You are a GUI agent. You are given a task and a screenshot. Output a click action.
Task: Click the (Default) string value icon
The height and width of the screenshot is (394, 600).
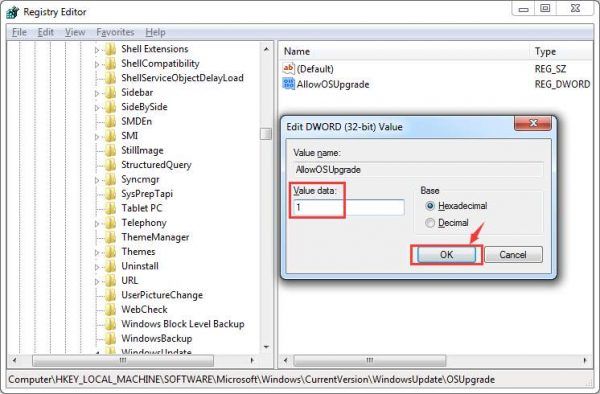(289, 68)
